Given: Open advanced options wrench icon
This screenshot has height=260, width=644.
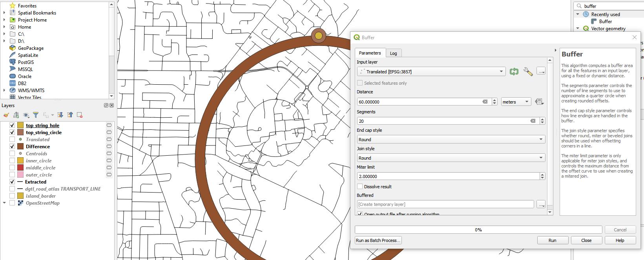Looking at the screenshot, I should (528, 71).
